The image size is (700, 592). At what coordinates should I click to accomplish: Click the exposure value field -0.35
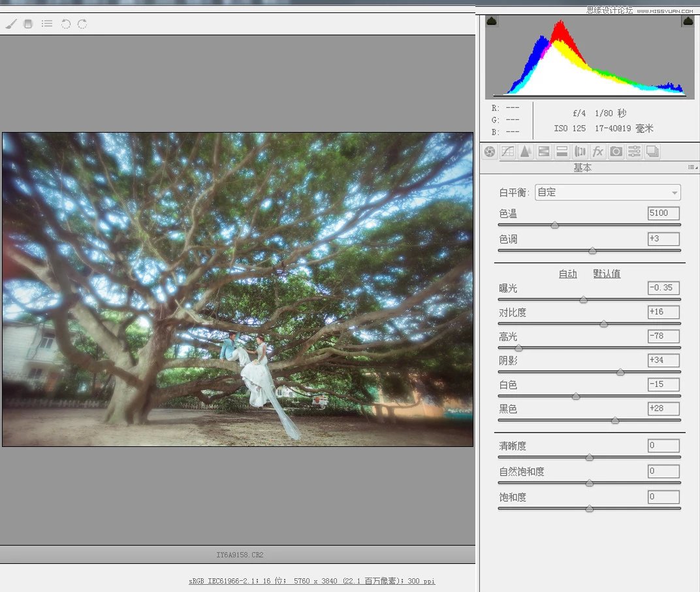[x=663, y=288]
